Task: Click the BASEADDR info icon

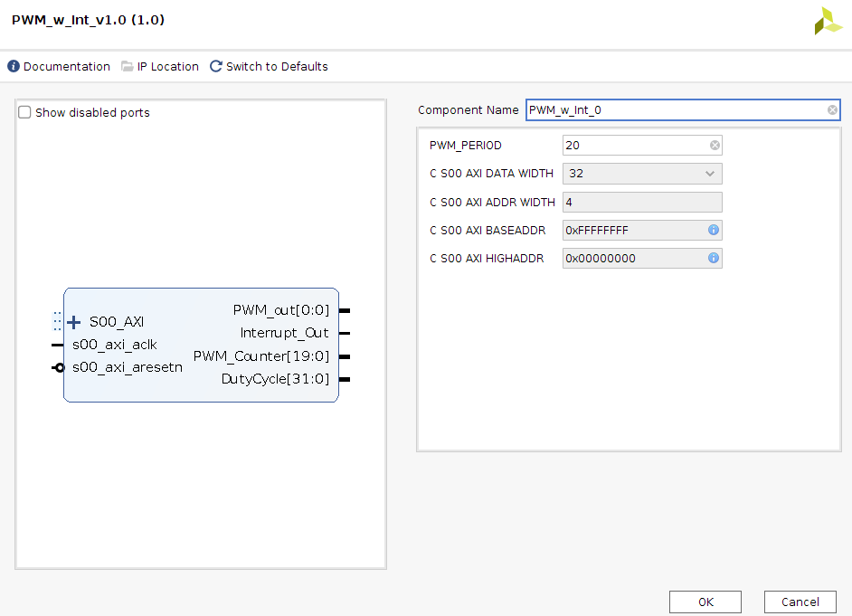Action: point(714,231)
